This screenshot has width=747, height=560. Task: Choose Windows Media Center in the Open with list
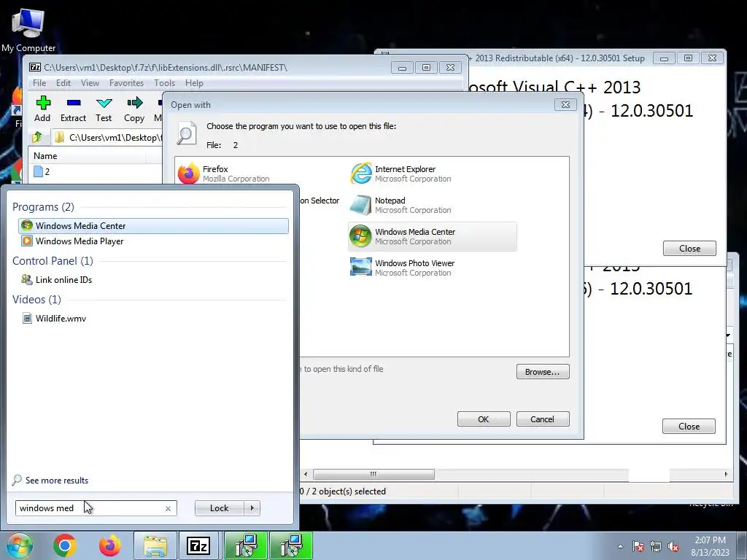432,236
